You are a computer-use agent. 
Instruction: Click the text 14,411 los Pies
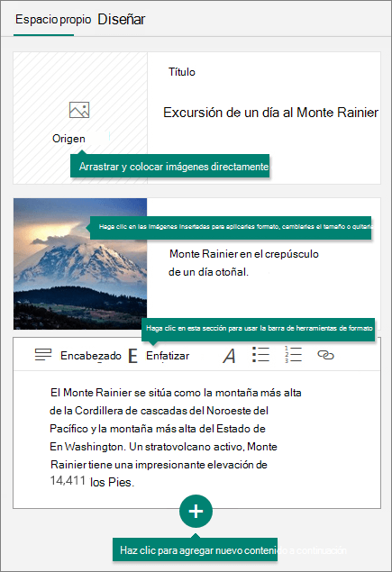(92, 482)
